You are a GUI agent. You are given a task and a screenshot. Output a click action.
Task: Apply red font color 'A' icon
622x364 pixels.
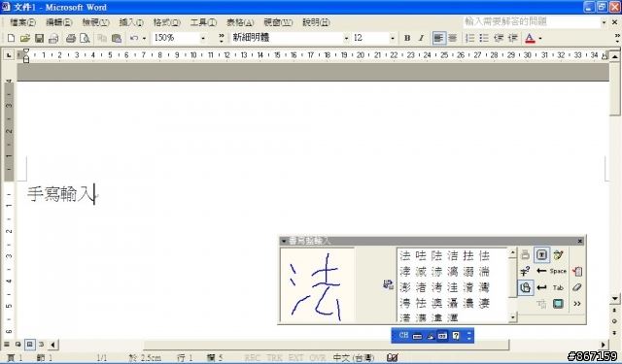[x=530, y=38]
